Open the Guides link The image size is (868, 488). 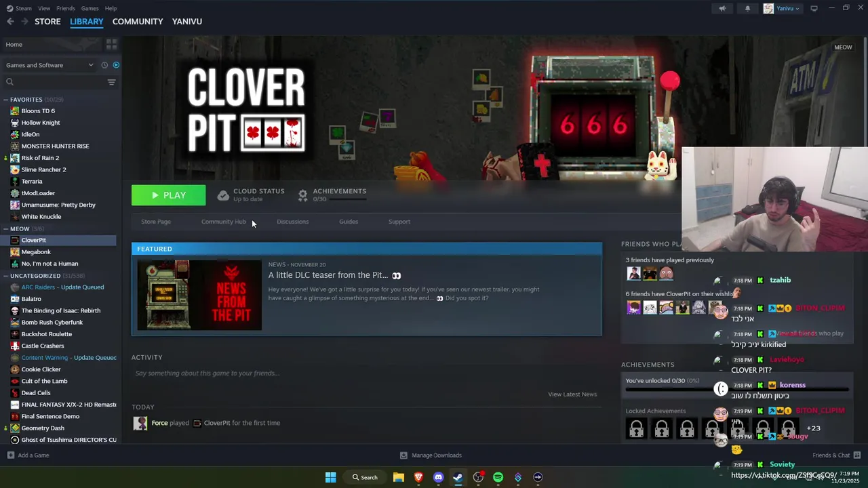pos(349,222)
